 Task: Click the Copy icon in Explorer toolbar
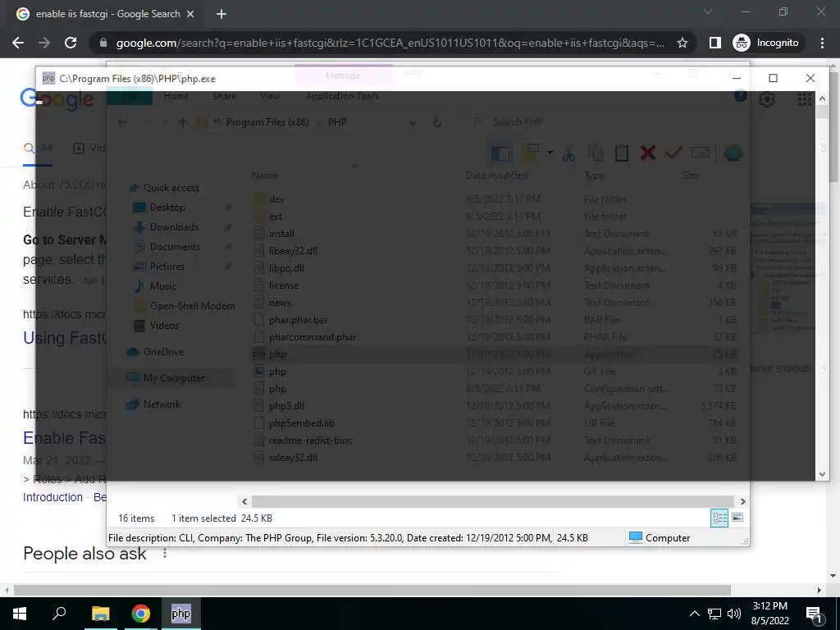pos(596,153)
